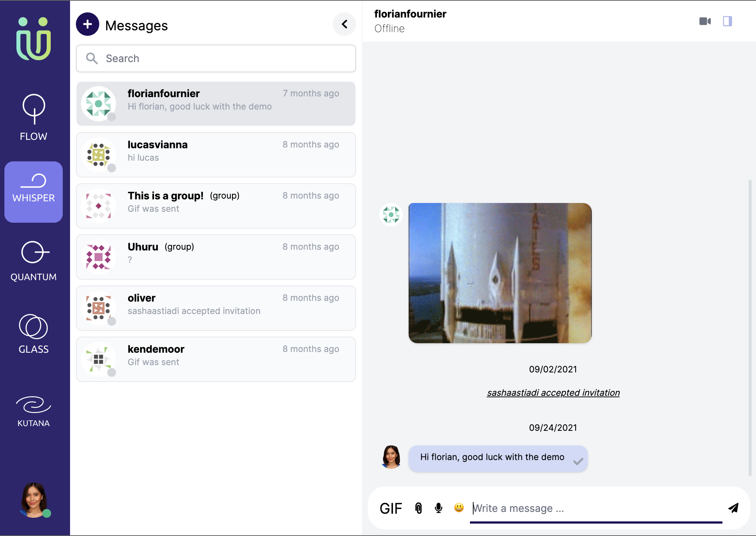Collapse the Messages panel with chevron

(x=344, y=24)
